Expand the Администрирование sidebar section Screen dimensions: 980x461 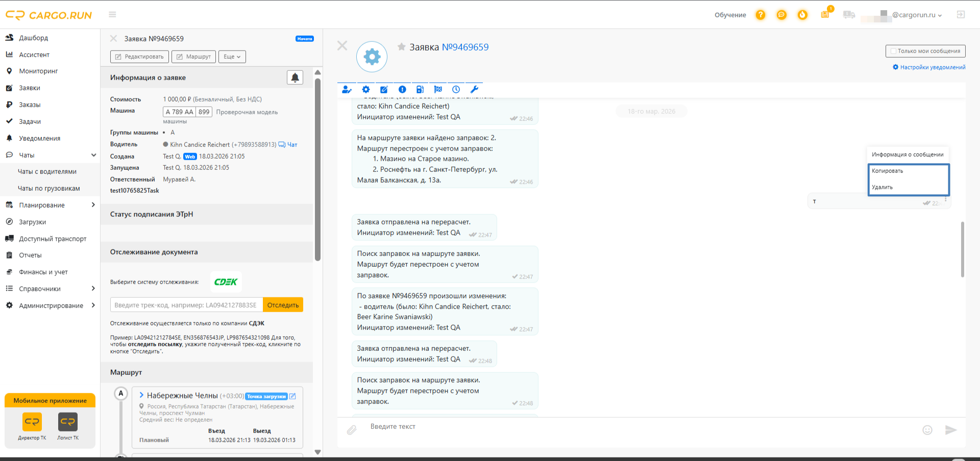(x=93, y=305)
